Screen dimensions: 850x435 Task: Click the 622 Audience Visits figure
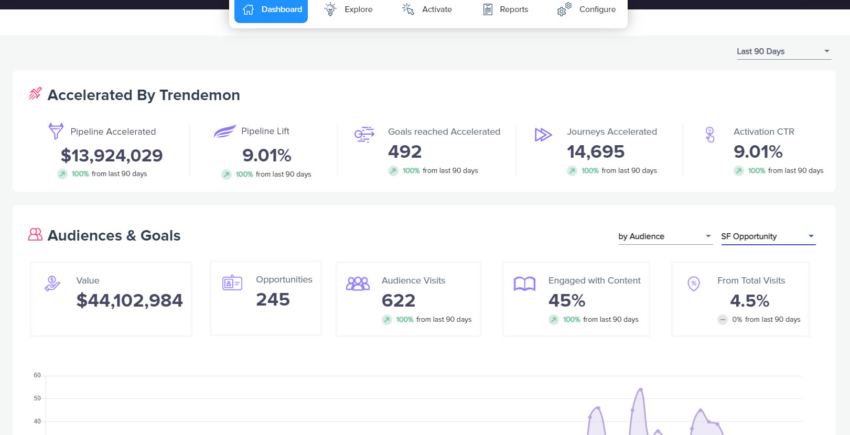click(x=398, y=300)
